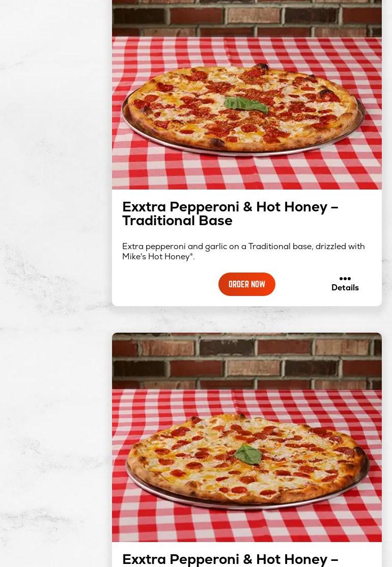The width and height of the screenshot is (392, 567).
Task: Click the partially visible bottom card title
Action: [230, 559]
